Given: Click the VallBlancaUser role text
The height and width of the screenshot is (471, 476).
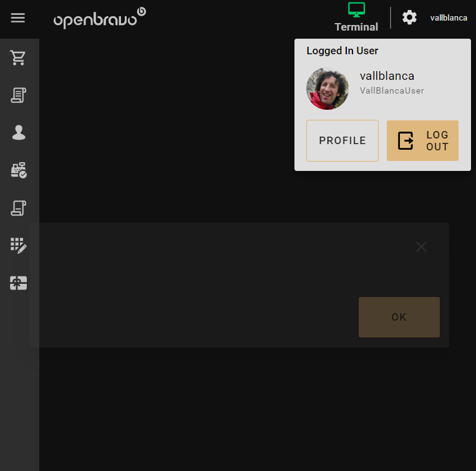Looking at the screenshot, I should pyautogui.click(x=392, y=90).
